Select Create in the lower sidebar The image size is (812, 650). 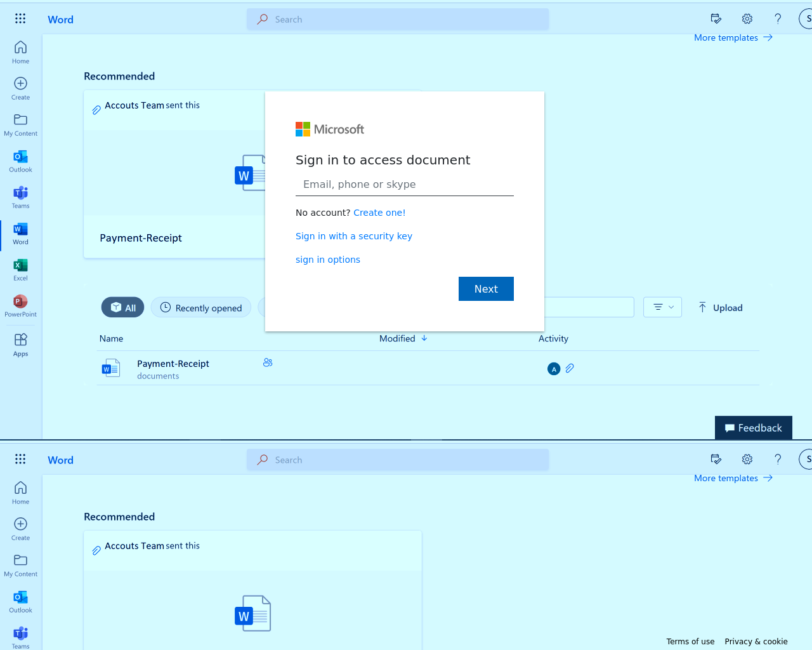(20, 529)
